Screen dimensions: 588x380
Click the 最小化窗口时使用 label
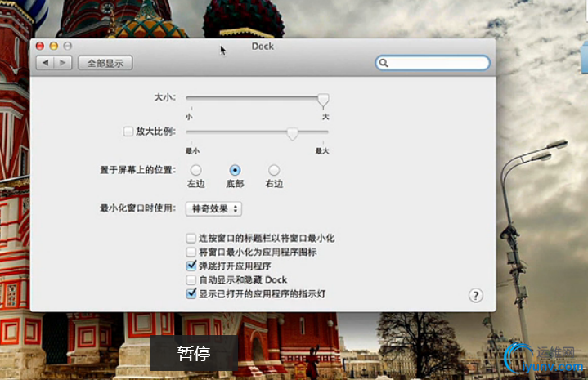137,208
